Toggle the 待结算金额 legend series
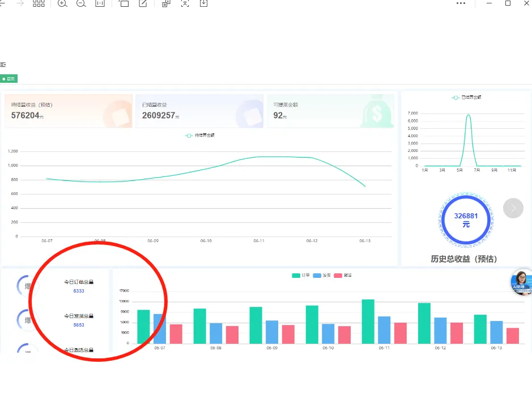This screenshot has width=532, height=393. coord(200,136)
